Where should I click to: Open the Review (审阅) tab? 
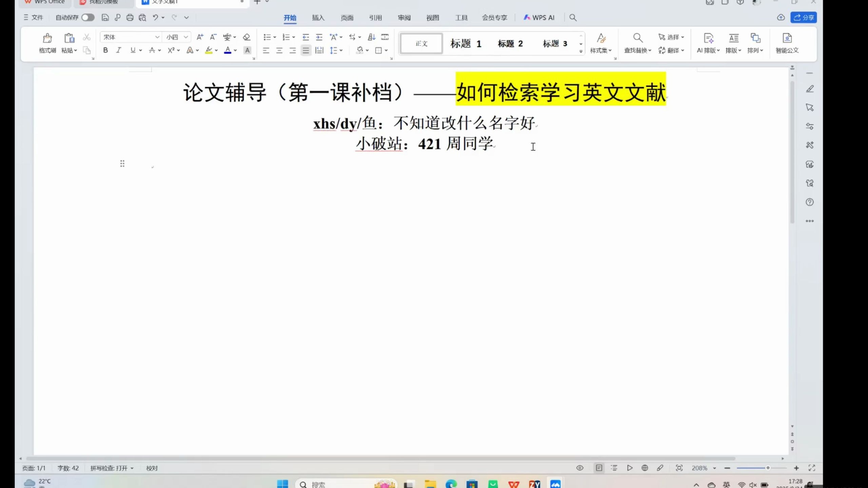click(x=404, y=18)
